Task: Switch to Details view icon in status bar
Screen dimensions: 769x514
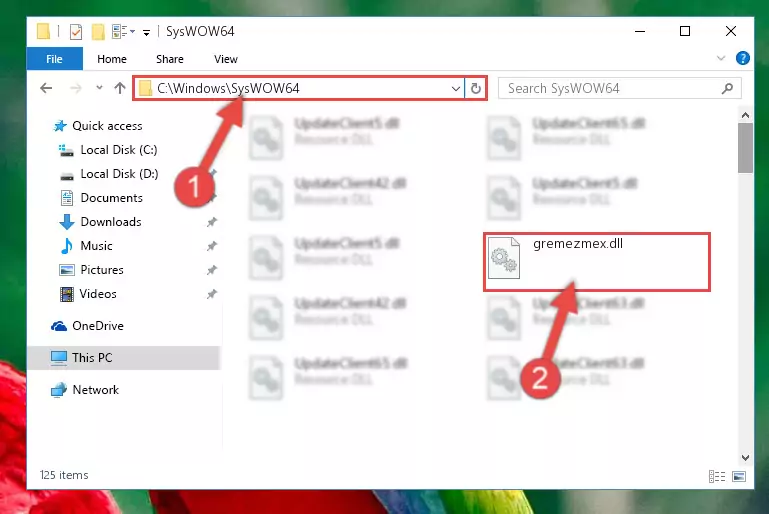Action: coord(717,476)
